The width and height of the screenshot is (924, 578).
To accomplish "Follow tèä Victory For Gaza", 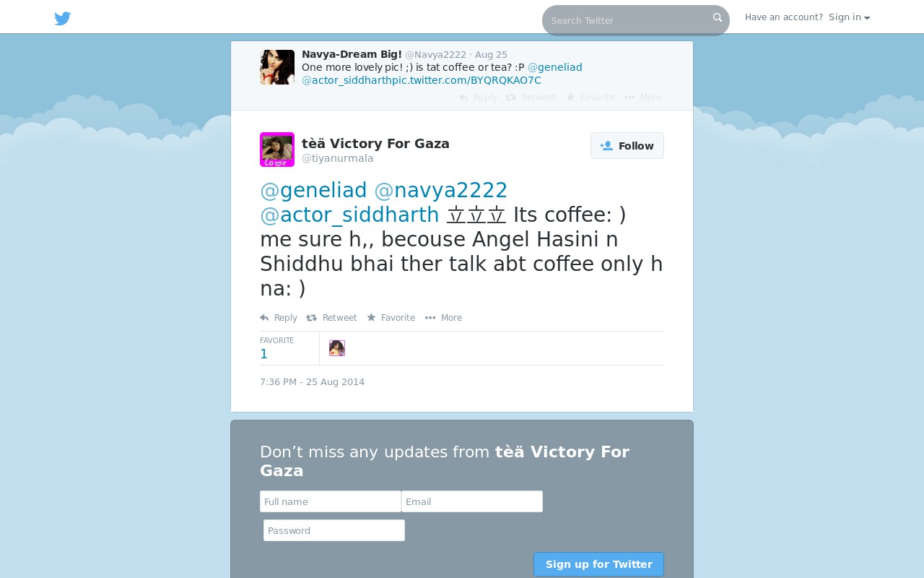I will pyautogui.click(x=627, y=146).
